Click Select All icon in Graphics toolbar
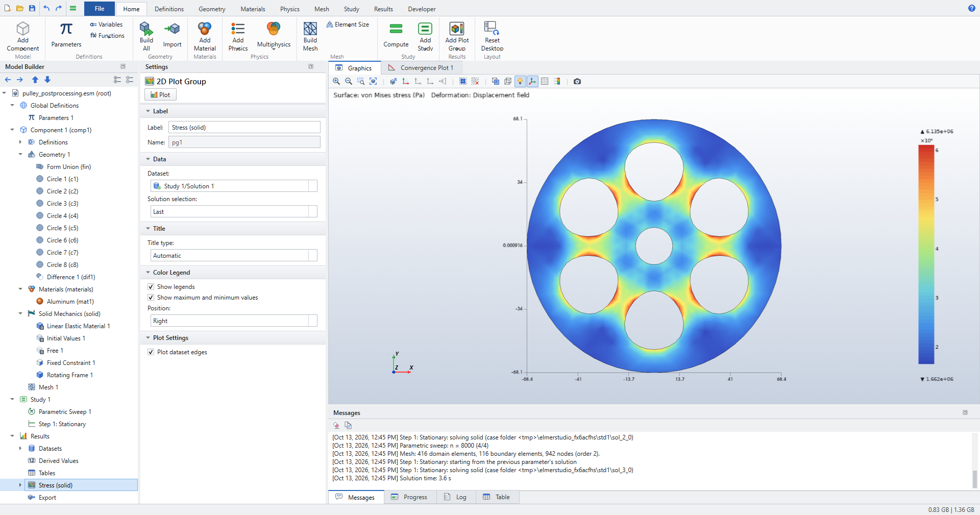The height and width of the screenshot is (515, 980). pyautogui.click(x=463, y=81)
